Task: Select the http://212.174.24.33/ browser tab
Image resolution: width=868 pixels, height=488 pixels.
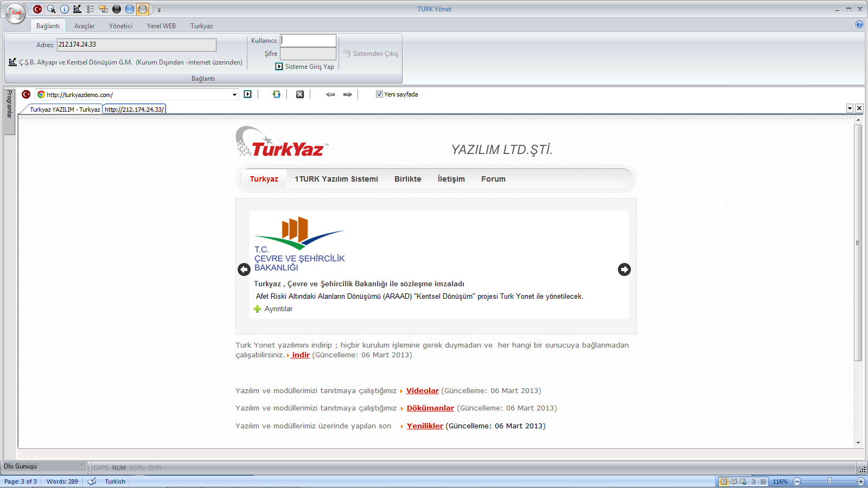Action: (134, 109)
